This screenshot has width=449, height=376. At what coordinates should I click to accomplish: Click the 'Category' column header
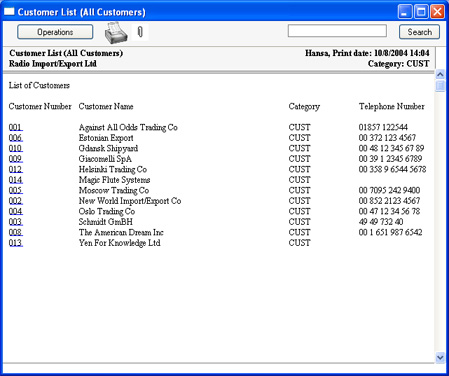[304, 107]
